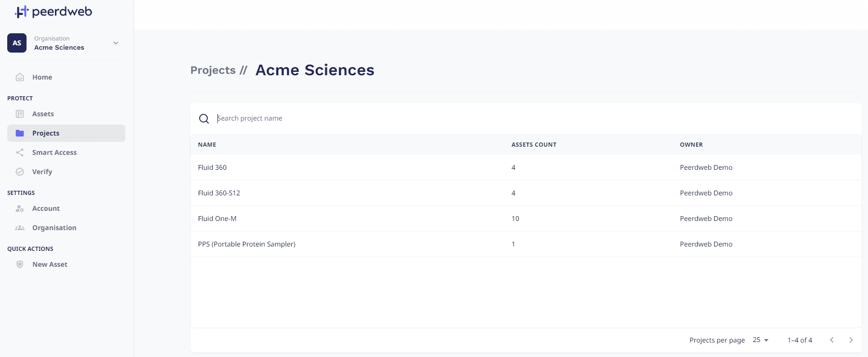Click the AS organisation avatar
Image resolution: width=868 pixels, height=357 pixels.
coord(17,43)
